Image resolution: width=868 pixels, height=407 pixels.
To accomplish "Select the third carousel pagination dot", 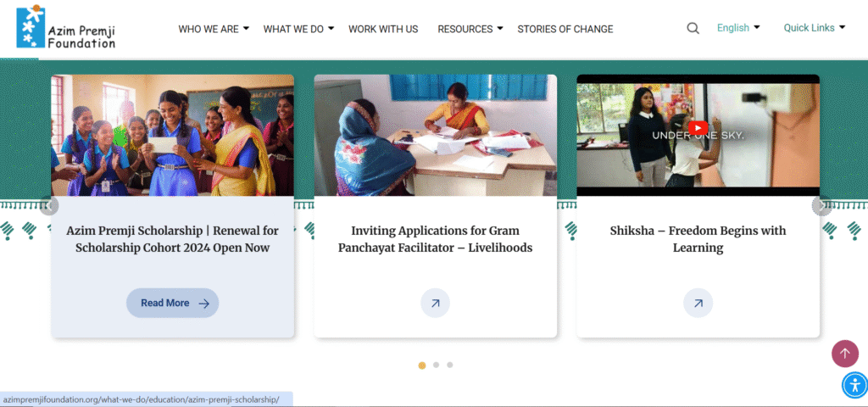I will 450,365.
